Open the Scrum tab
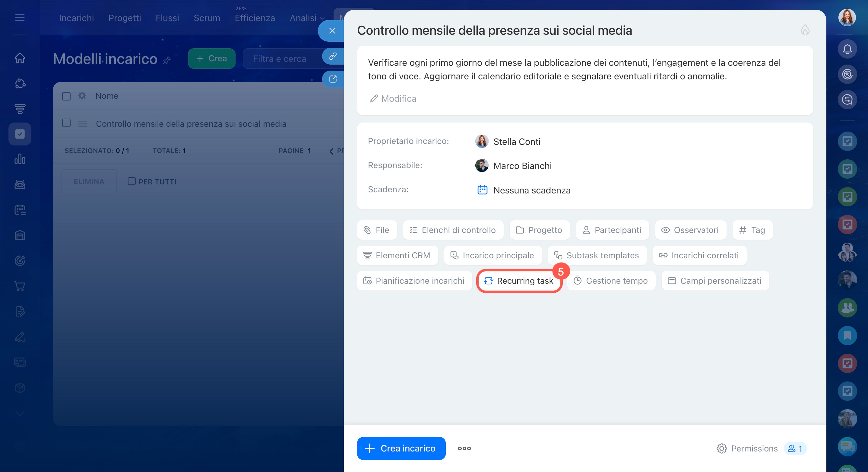This screenshot has height=472, width=868. click(207, 18)
